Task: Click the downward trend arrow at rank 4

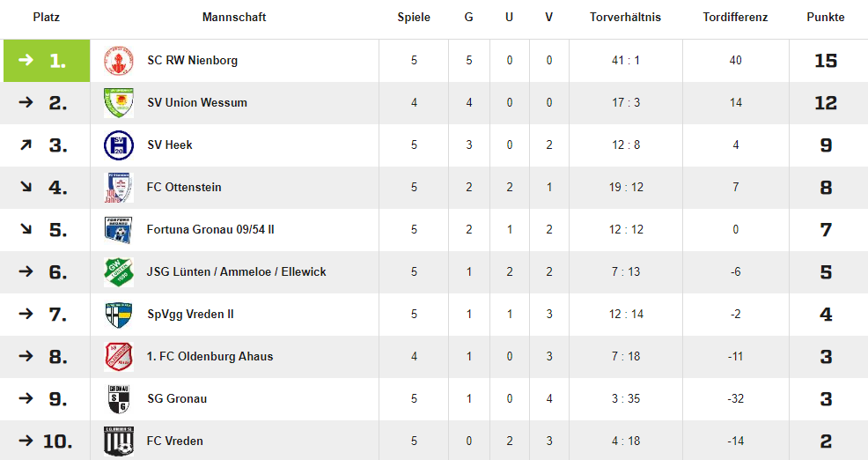Action: coord(26,187)
